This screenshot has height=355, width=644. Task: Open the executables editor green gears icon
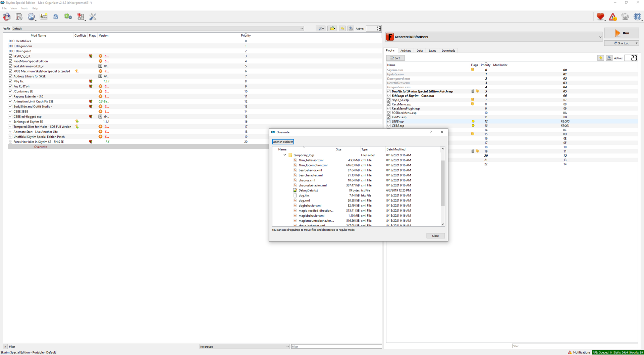(68, 16)
